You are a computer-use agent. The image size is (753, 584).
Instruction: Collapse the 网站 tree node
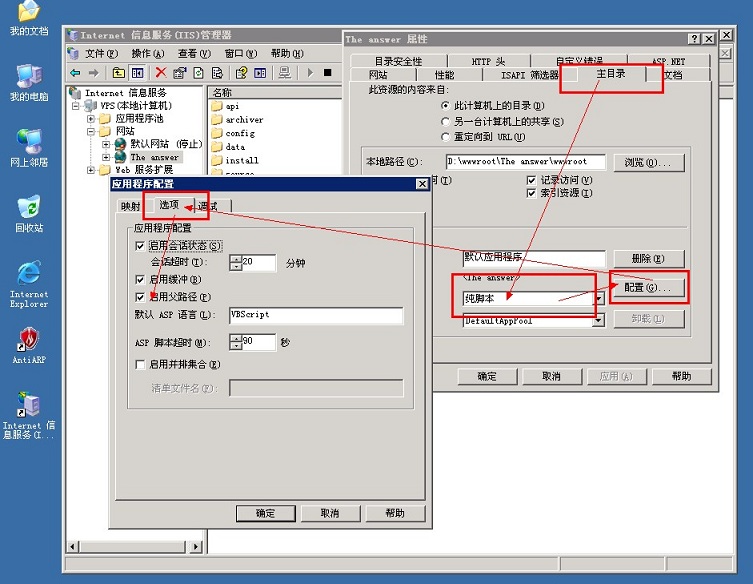coord(91,131)
